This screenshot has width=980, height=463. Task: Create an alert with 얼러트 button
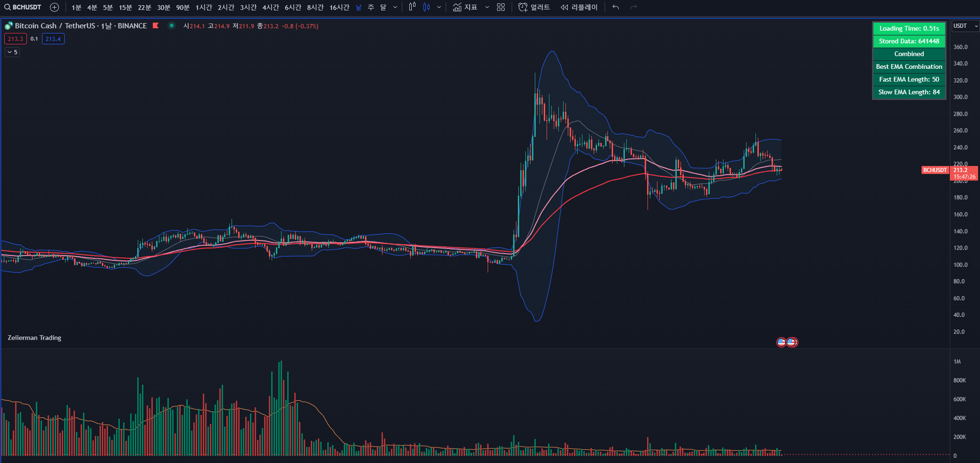[534, 7]
